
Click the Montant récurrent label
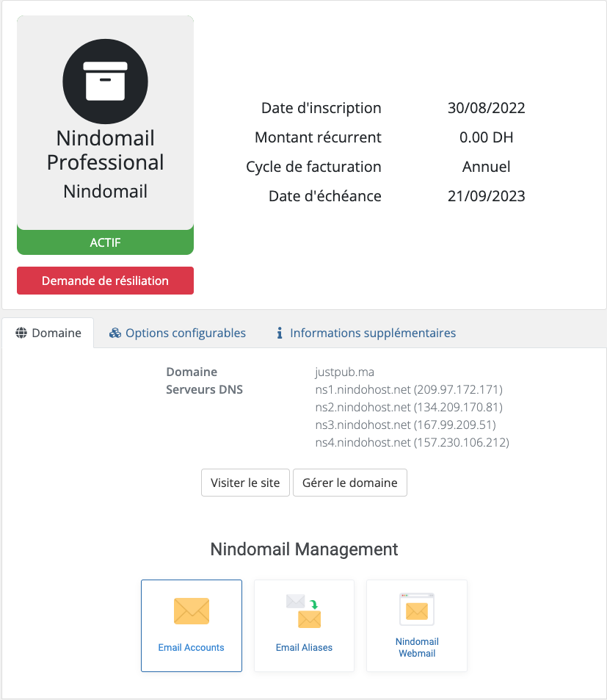[318, 137]
